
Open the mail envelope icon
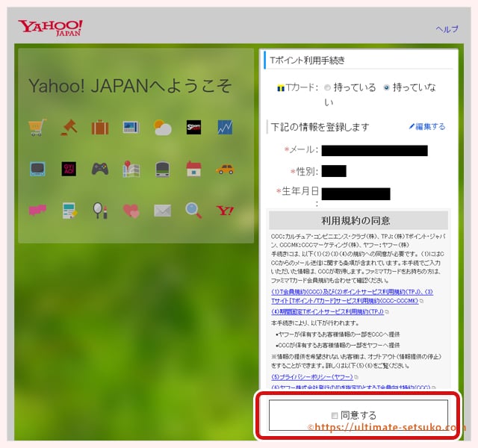click(x=163, y=211)
